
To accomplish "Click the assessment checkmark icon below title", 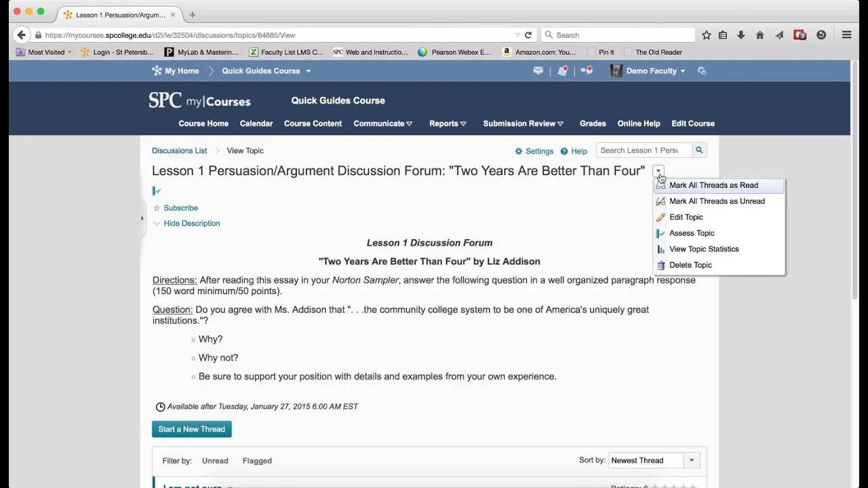I will pos(157,191).
